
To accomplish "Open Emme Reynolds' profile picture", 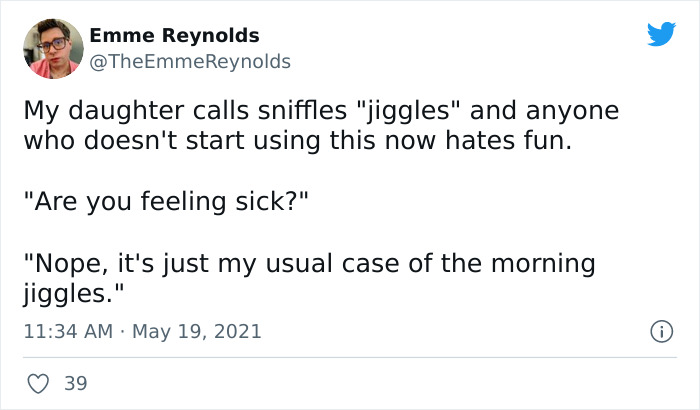I will (52, 49).
